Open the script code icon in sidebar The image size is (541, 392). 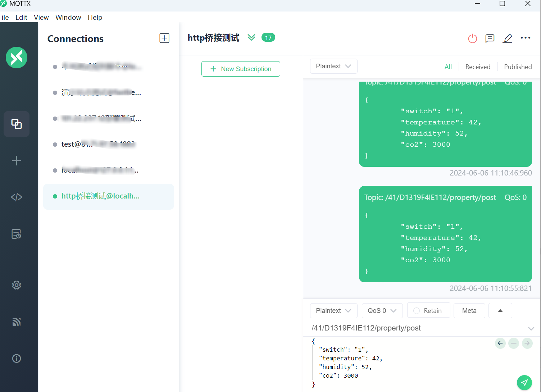tap(17, 197)
